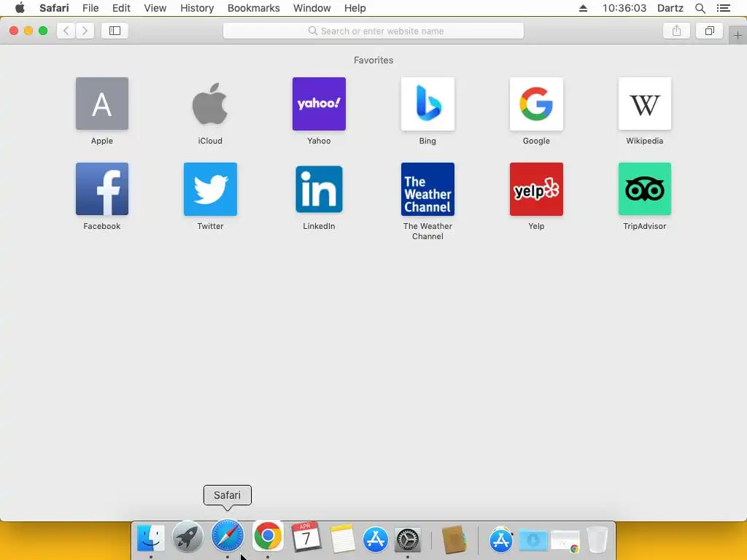The width and height of the screenshot is (747, 560).
Task: Add a new tab with plus button
Action: [738, 35]
